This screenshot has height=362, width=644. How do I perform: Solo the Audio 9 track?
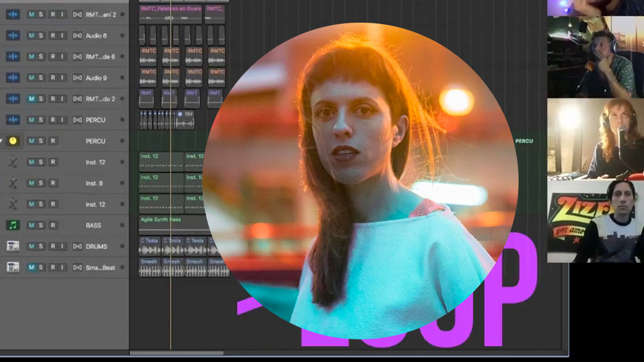(x=41, y=77)
